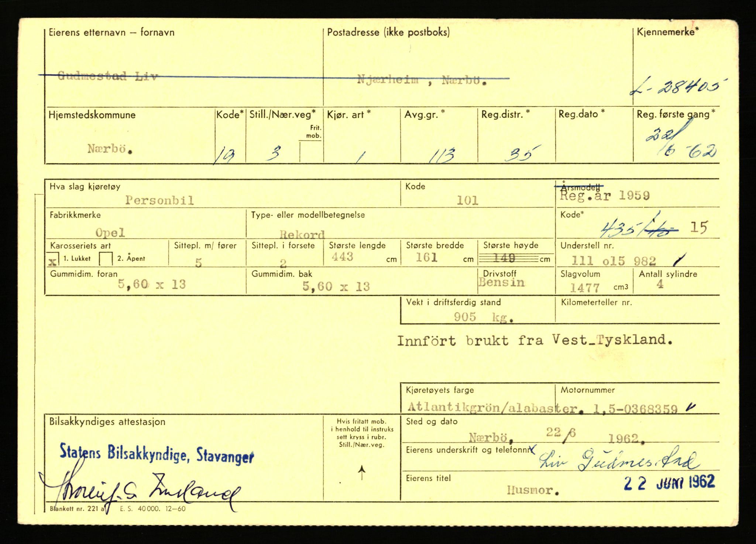Viewport: 756px width, 544px height.
Task: Click the inspector's handwritten signature
Action: [140, 489]
